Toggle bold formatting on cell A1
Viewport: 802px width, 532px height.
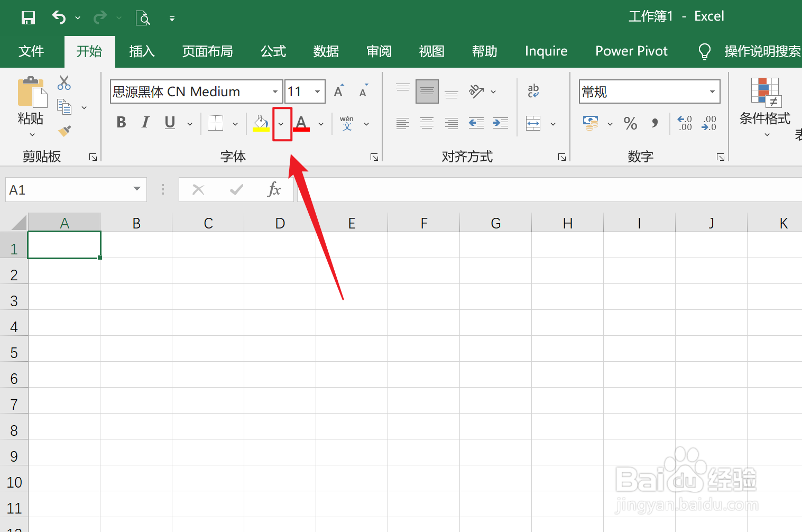pyautogui.click(x=121, y=123)
